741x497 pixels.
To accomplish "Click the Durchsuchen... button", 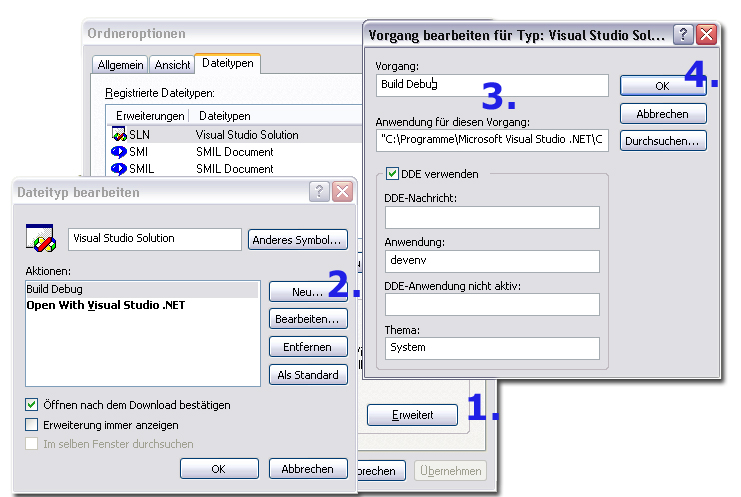I will point(663,141).
